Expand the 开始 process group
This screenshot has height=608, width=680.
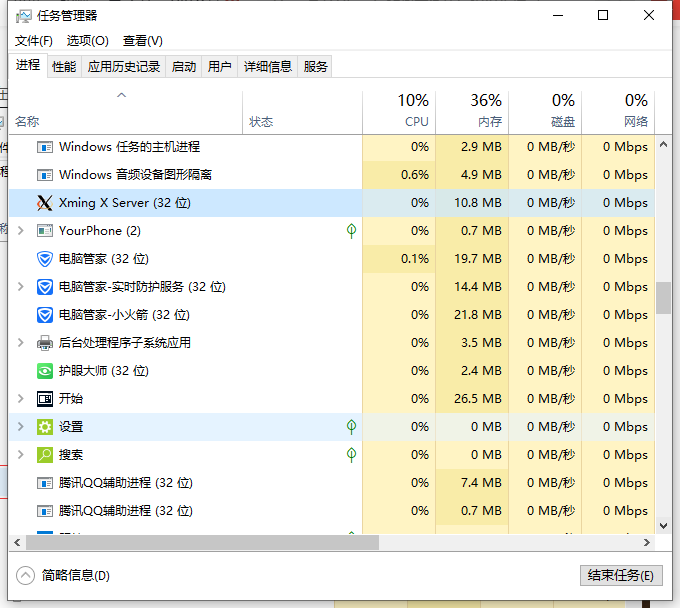coord(20,399)
